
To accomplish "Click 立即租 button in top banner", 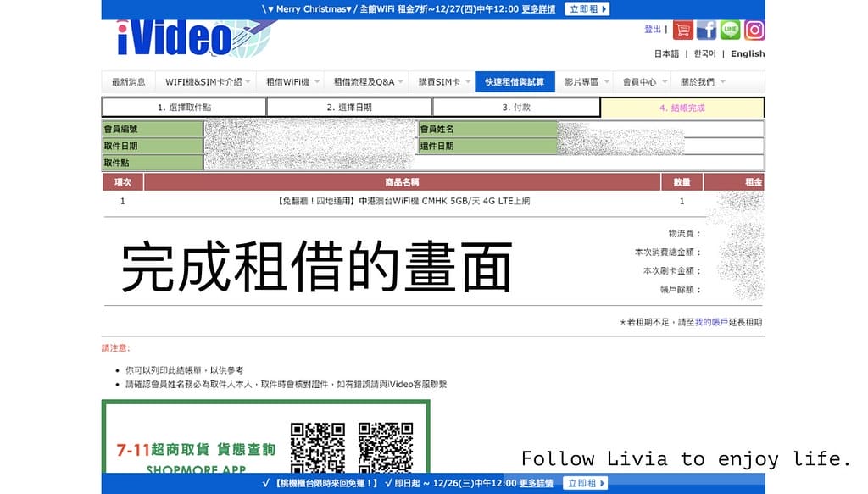I will click(x=587, y=8).
